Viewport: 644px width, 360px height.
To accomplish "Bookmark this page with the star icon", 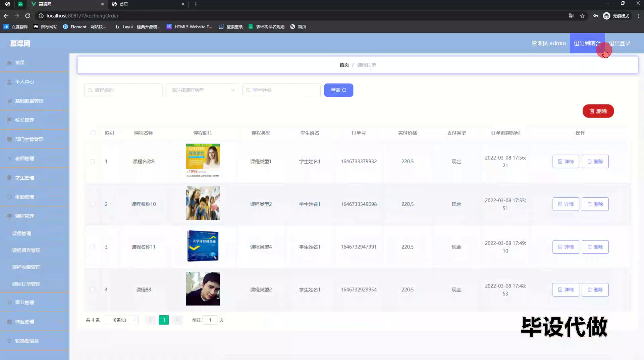I will pos(582,16).
